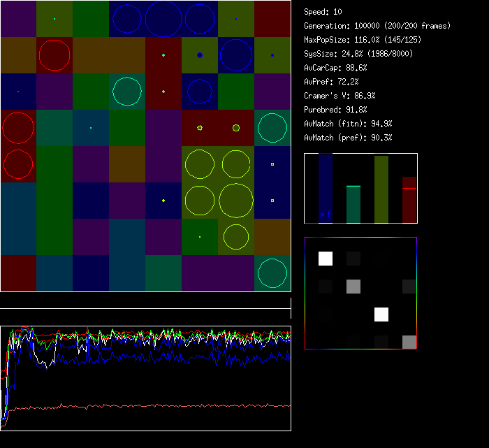Select the teal circle in bottom-right grid cell
Screen dimensions: 489x448
pos(272,273)
